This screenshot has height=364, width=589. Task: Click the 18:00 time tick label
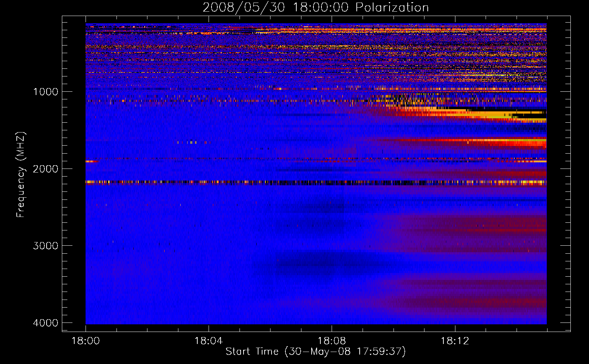point(86,341)
